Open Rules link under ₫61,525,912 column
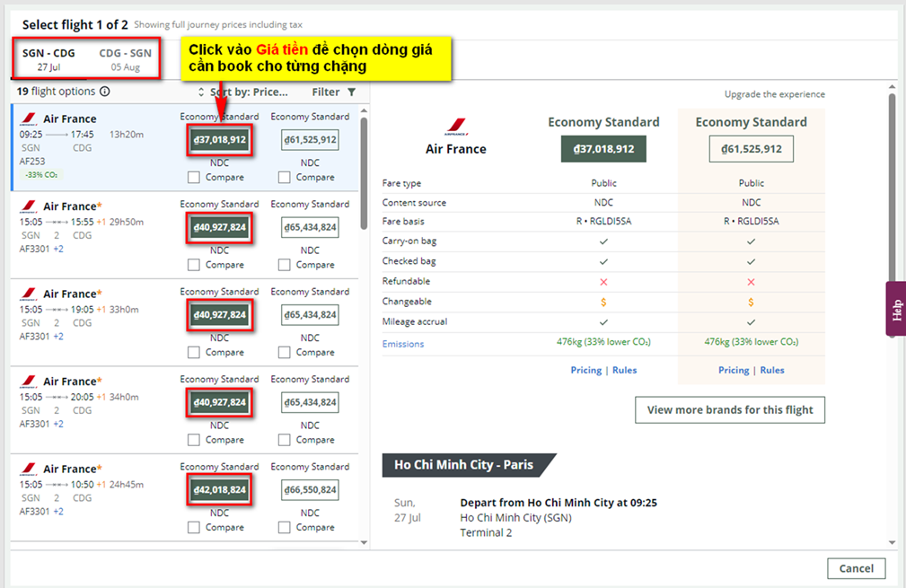The height and width of the screenshot is (588, 906). [x=772, y=370]
